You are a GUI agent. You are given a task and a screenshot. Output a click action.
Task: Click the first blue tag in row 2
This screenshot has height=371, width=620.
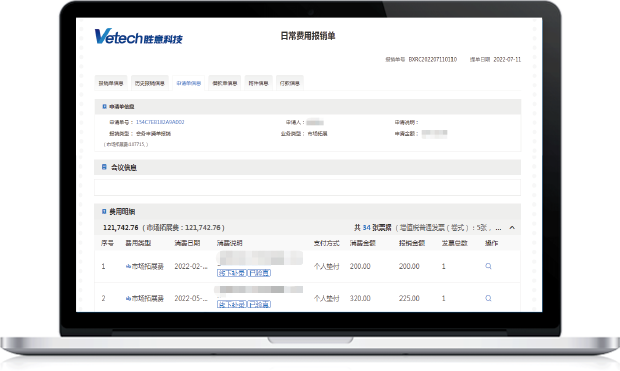(x=232, y=304)
